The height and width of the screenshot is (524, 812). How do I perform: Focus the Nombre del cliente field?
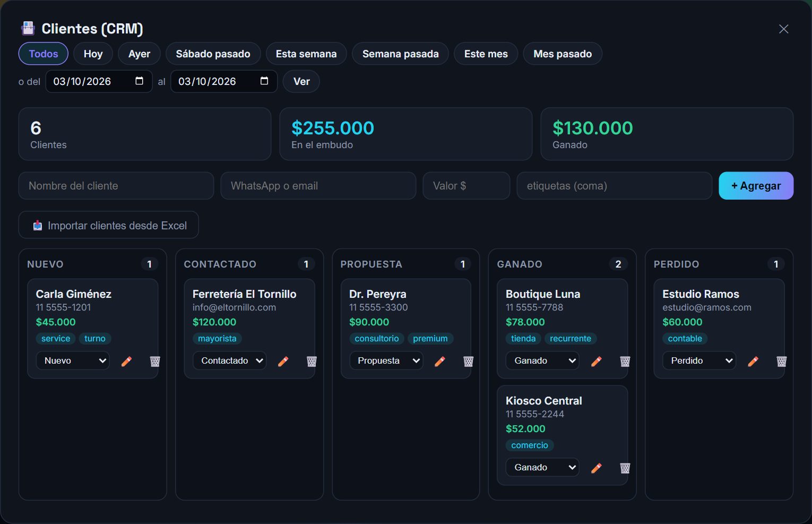tap(116, 186)
